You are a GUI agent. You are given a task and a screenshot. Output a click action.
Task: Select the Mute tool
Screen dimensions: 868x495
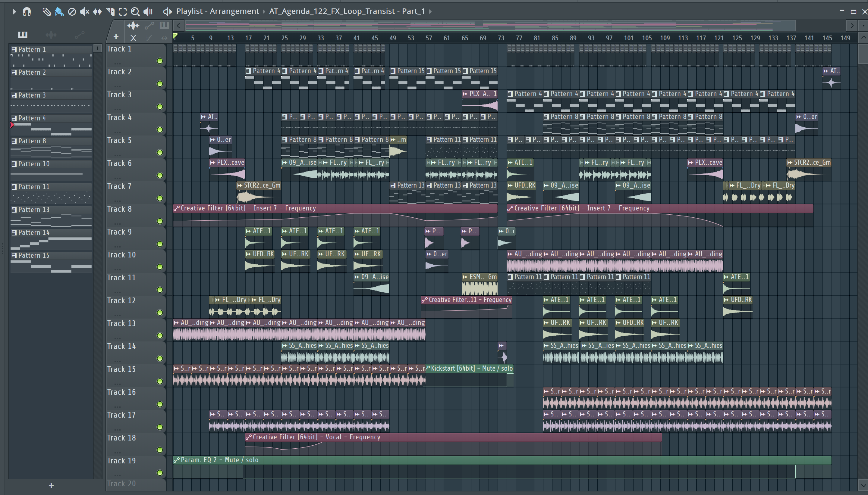84,12
